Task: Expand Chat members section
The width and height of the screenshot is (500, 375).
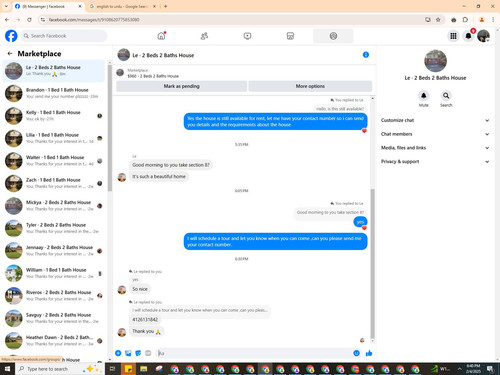Action: (435, 134)
